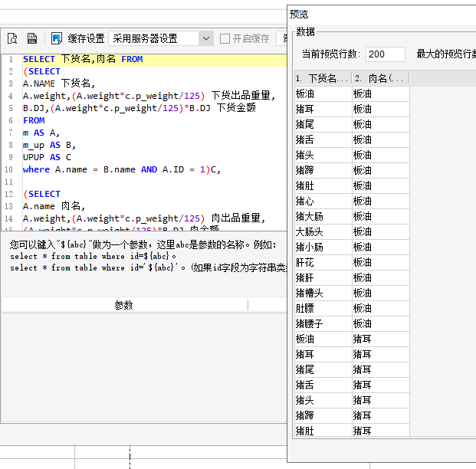Viewport: 476px width, 469px height.
Task: Click SQL line ending with 下货金额
Action: pyautogui.click(x=140, y=108)
